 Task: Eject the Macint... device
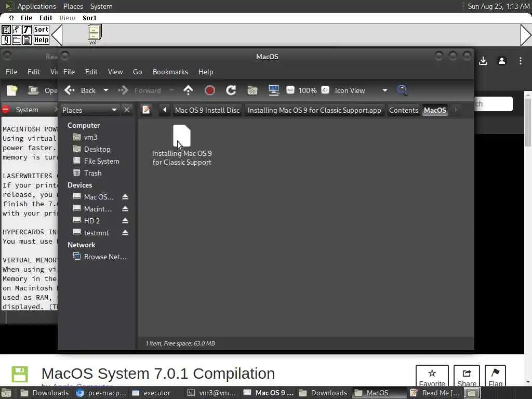[x=125, y=209]
